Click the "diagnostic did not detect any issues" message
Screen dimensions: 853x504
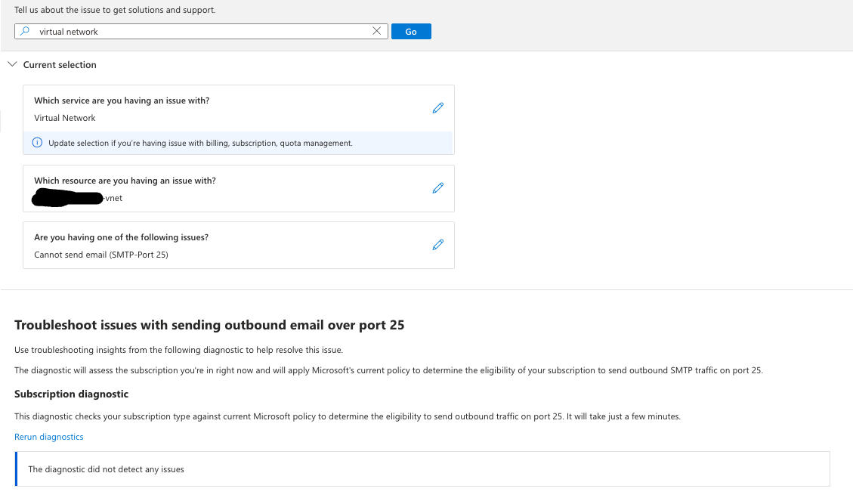[107, 469]
